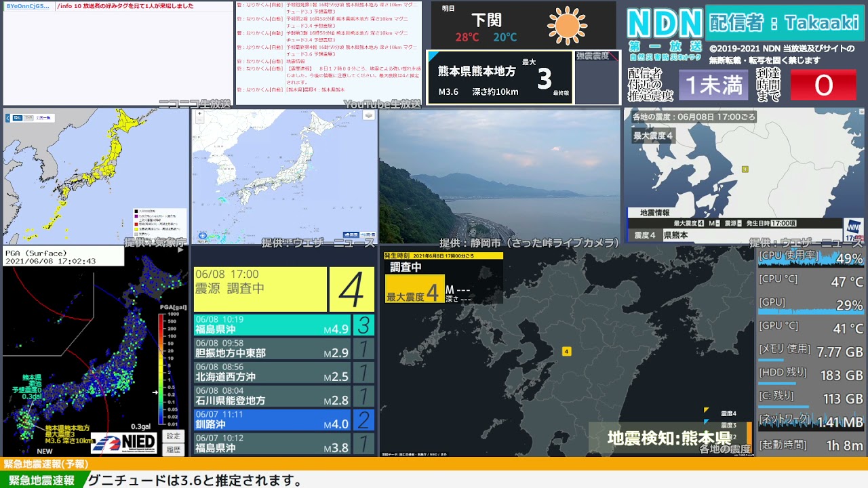Image resolution: width=868 pixels, height=488 pixels.
Task: Select the 石川県能登地方 M2.8 entry
Action: 272,396
